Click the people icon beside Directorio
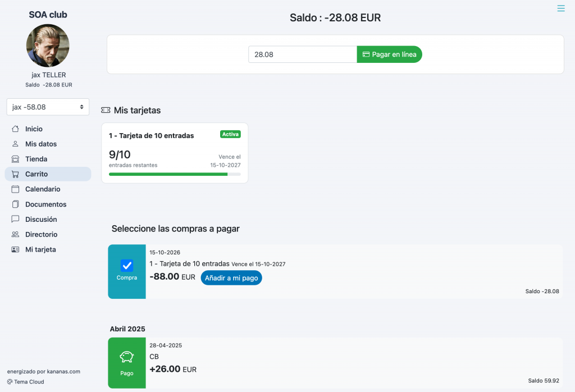575x392 pixels. 15,234
